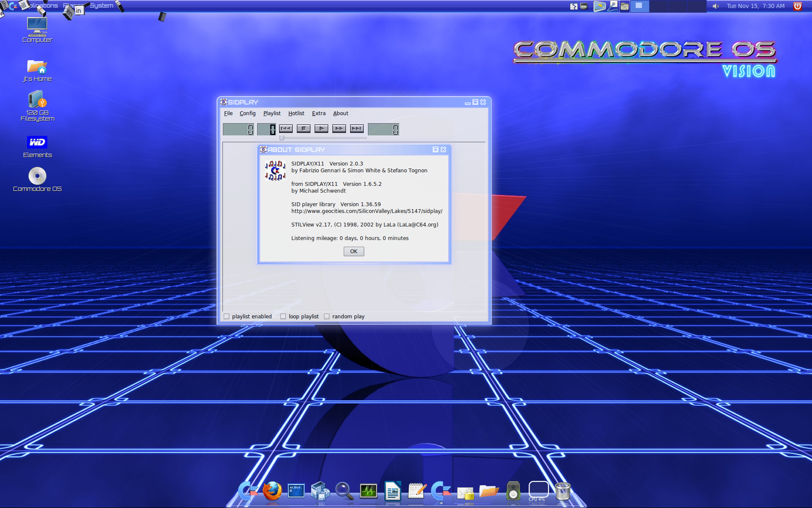
Task: Launch LibreOffice Writer from the dock
Action: coord(392,491)
